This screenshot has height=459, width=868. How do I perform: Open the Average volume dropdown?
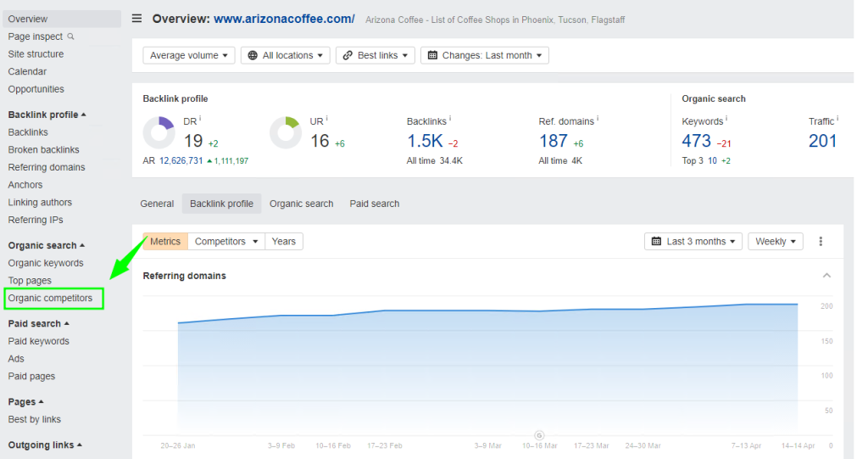tap(189, 55)
